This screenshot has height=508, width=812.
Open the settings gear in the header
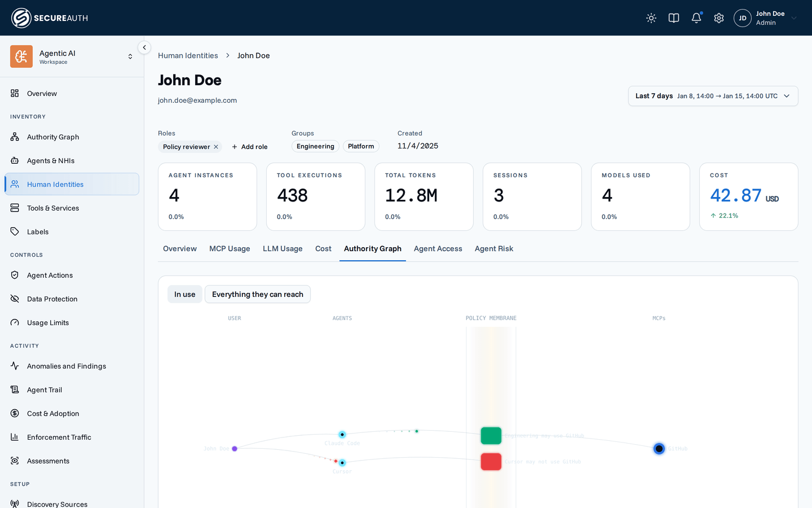point(719,18)
